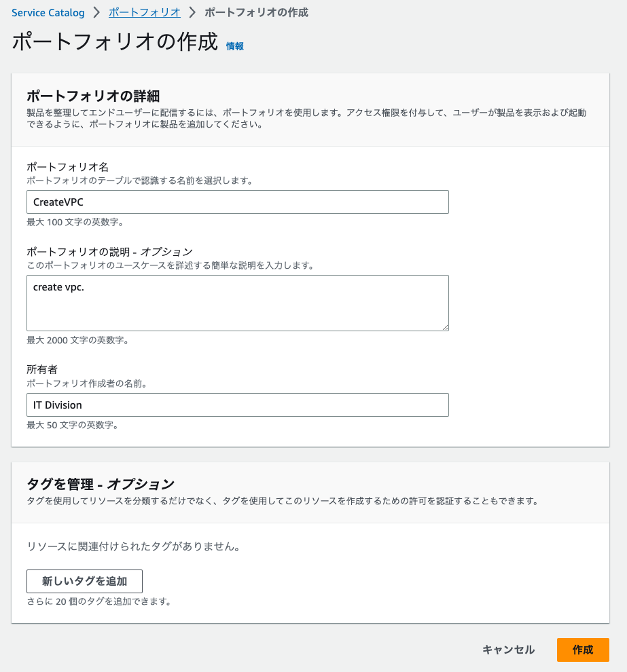Click the 所有者 field label

(x=42, y=369)
